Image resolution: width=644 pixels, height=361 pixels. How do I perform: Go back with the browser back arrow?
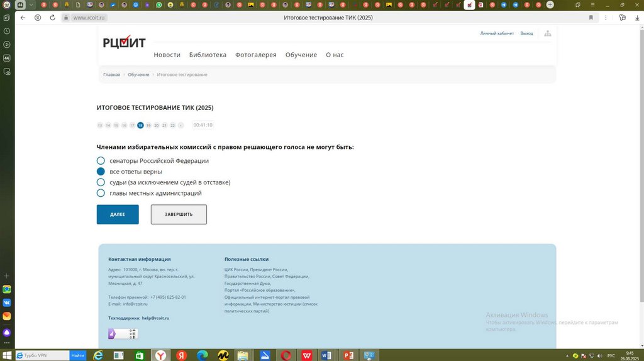click(23, 18)
